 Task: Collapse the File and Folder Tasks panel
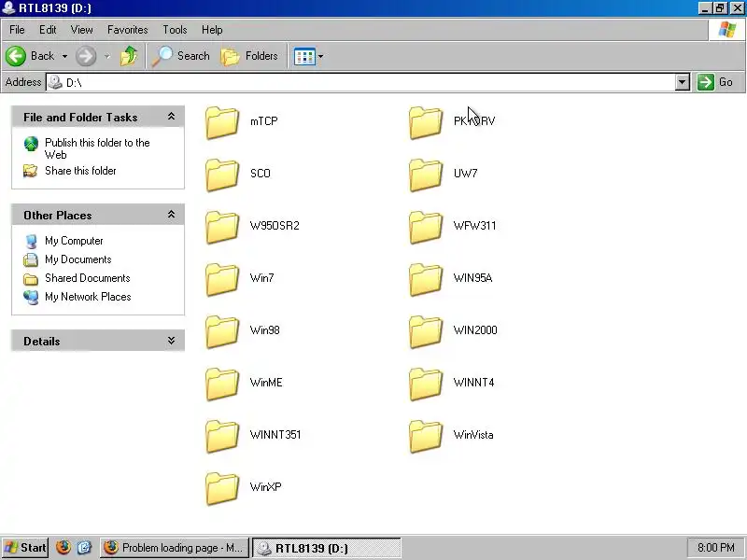coord(171,117)
